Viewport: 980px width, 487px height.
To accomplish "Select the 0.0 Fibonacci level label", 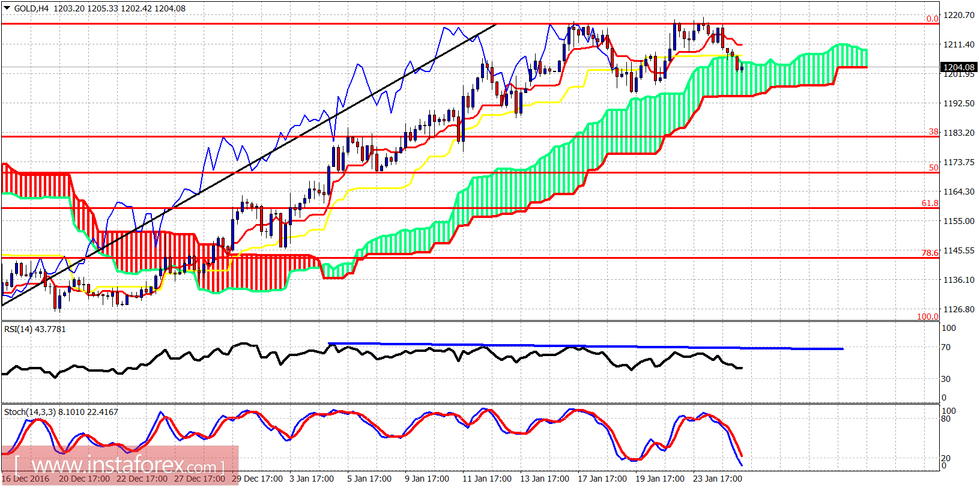I will pos(932,19).
